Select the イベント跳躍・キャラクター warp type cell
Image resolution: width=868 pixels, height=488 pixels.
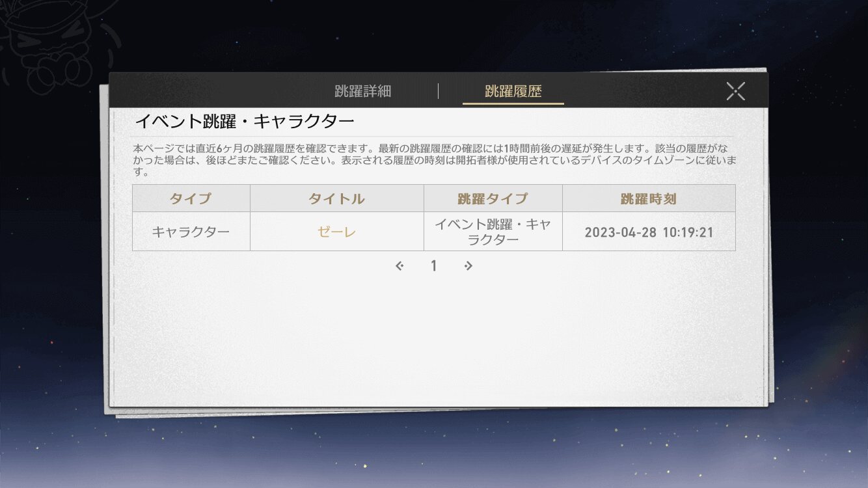[x=493, y=232]
